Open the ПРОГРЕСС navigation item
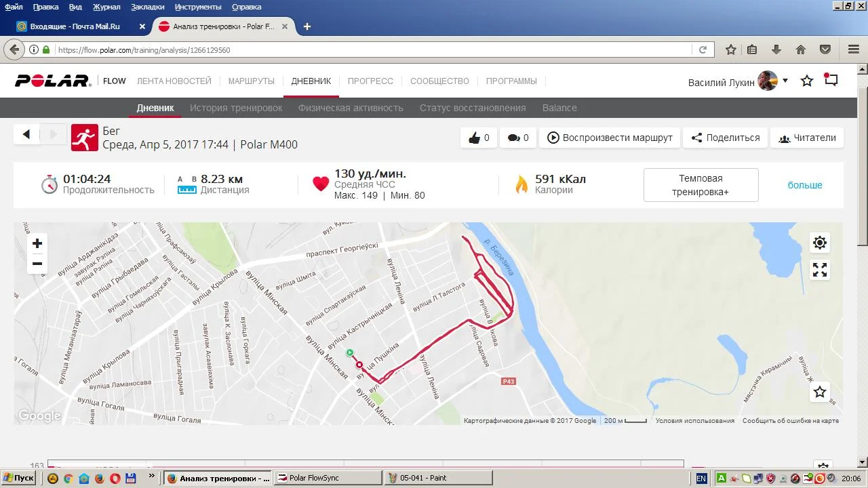868x488 pixels. 370,81
